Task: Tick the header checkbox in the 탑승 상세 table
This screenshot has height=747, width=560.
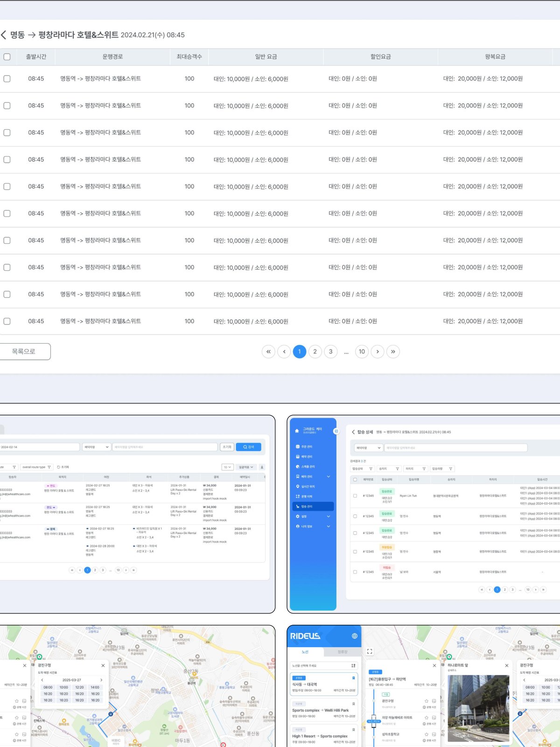Action: (x=355, y=479)
